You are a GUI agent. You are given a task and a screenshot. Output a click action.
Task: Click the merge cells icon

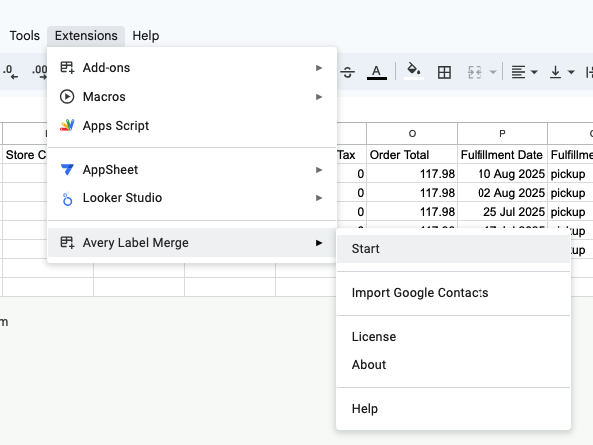[475, 72]
